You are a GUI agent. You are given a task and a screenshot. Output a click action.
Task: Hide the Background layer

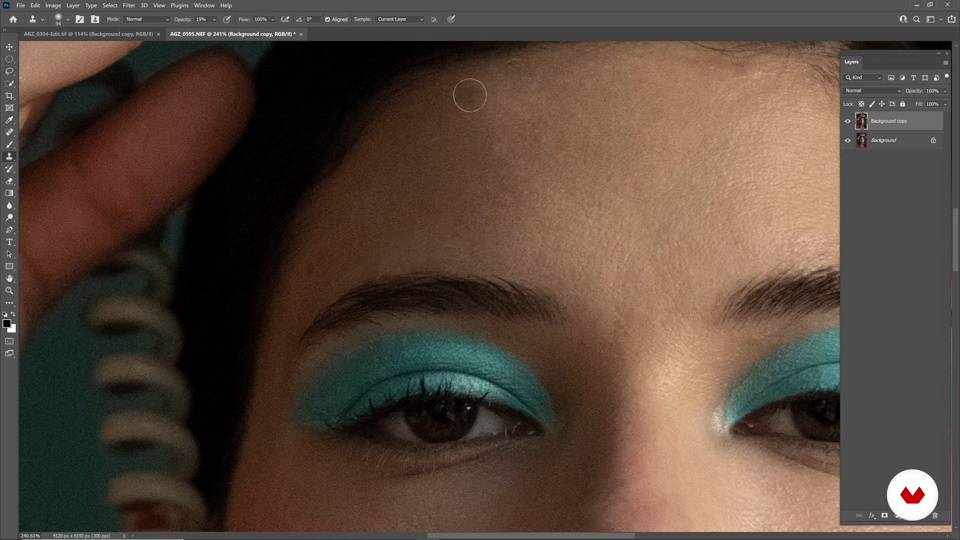(x=847, y=140)
